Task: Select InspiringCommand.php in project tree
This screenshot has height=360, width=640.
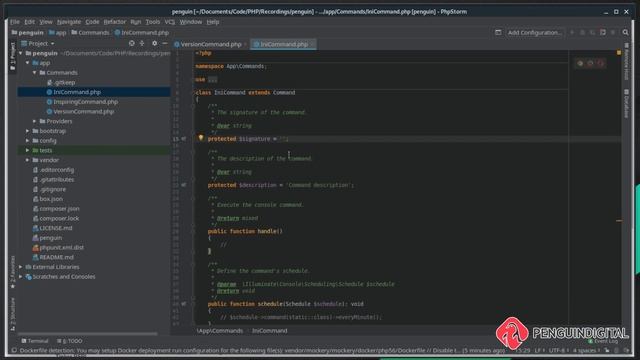Action: click(85, 102)
